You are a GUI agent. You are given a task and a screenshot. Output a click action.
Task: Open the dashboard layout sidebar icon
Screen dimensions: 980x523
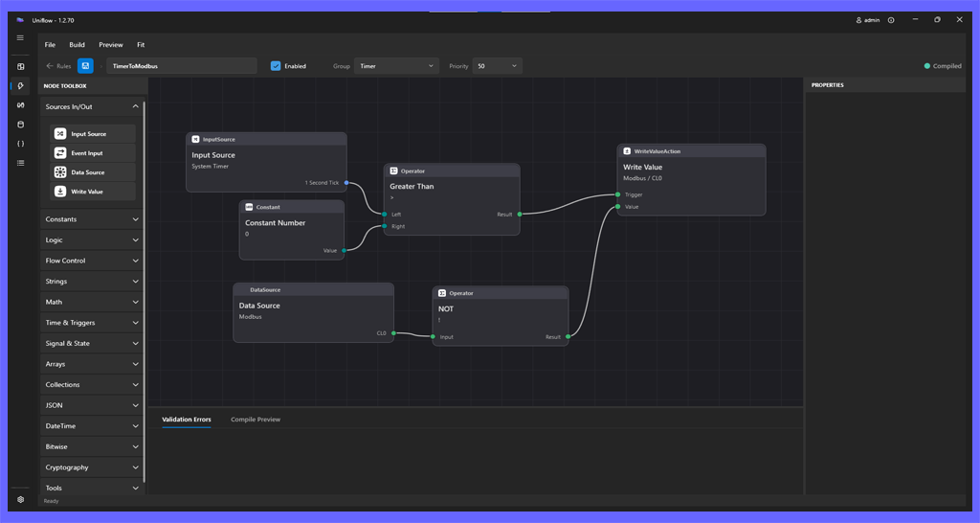point(21,66)
